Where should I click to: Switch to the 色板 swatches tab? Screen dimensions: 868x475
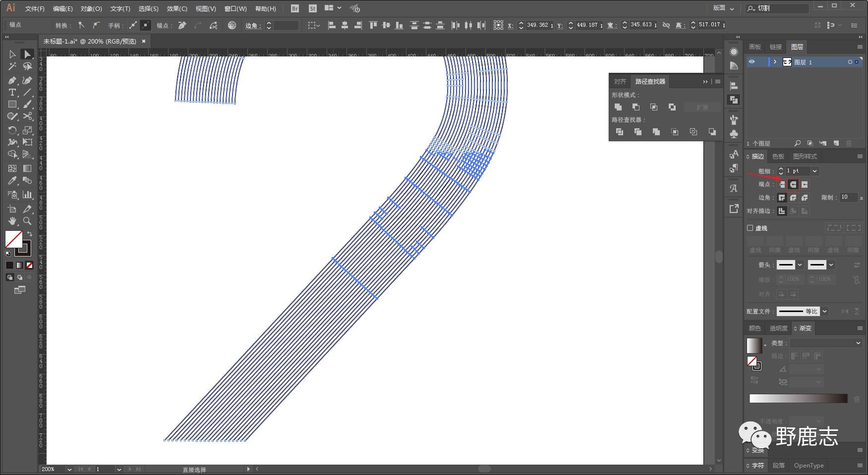778,157
